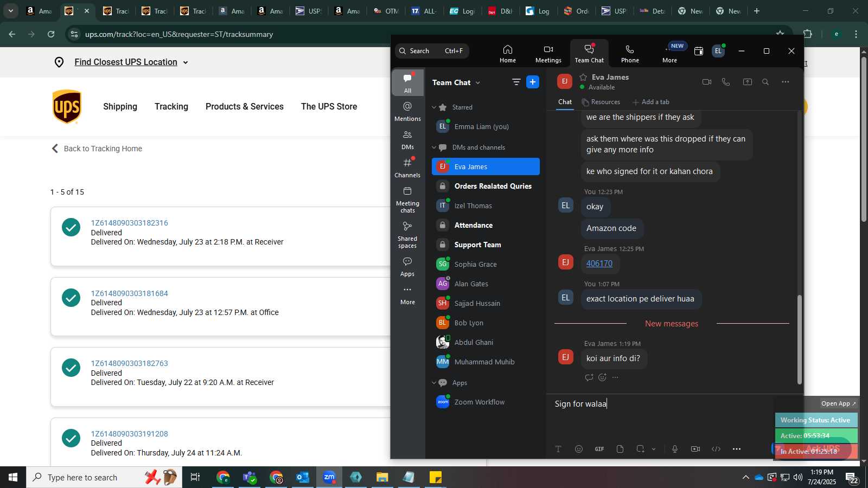Collapse the Starred section

[434, 107]
